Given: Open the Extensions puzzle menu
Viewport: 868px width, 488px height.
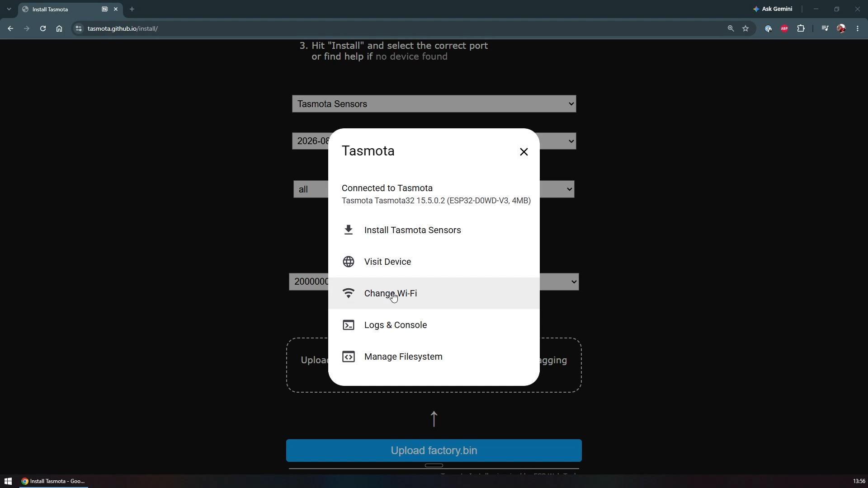Looking at the screenshot, I should point(801,28).
